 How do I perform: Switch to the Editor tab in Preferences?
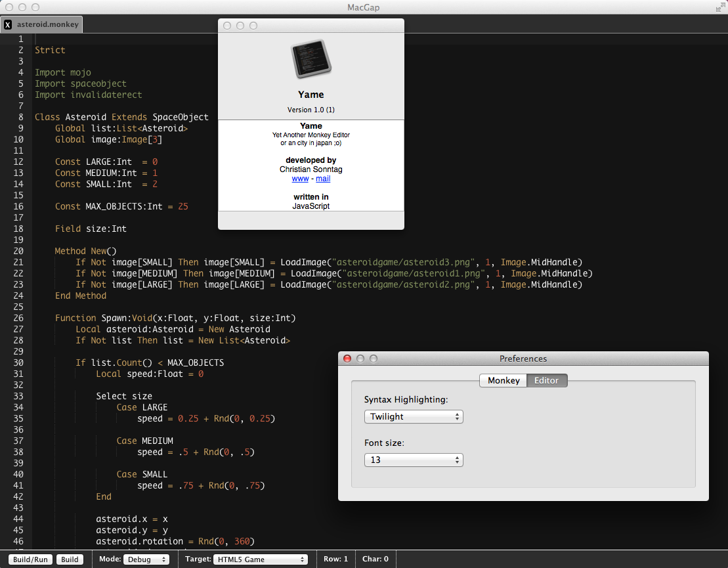[x=547, y=380]
